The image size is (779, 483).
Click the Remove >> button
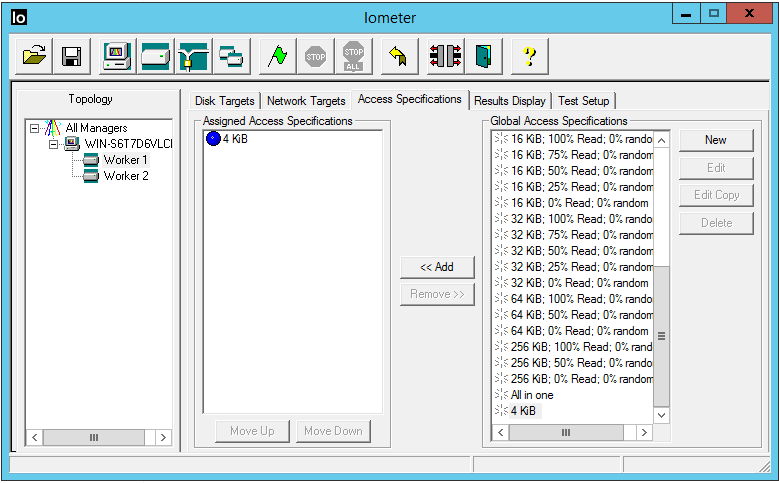point(437,294)
